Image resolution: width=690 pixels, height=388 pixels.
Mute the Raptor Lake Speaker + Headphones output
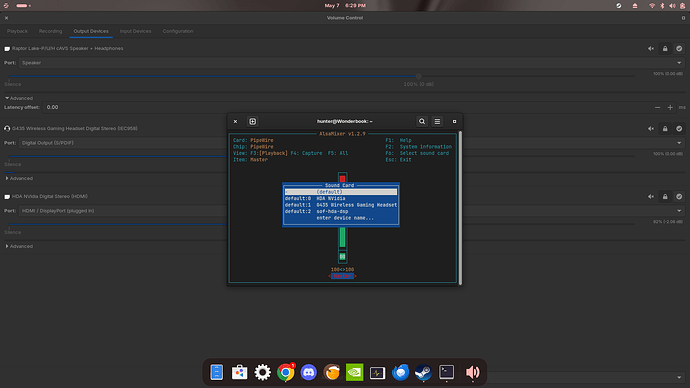(x=651, y=49)
